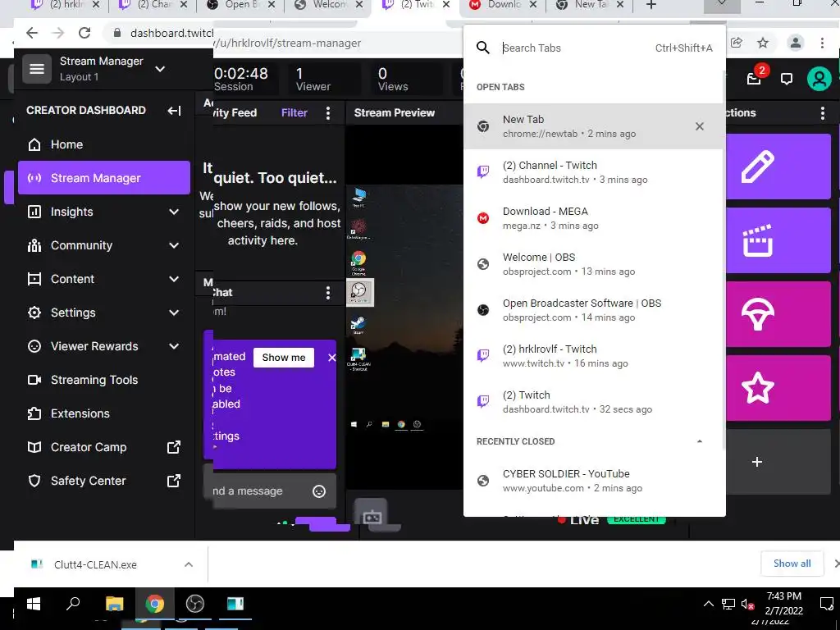Open the Stream Manager hamburger menu
This screenshot has width=840, height=630.
pos(36,69)
